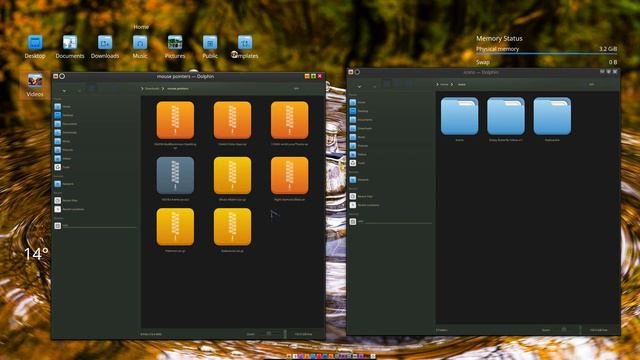Click Downloads breadcrumb in mouse pointers window
The image size is (640, 360).
pos(153,89)
